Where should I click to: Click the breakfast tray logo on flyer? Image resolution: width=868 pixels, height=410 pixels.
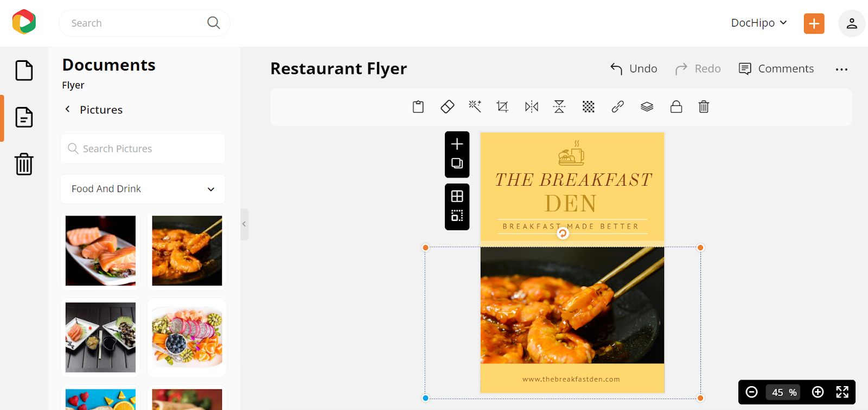[x=572, y=153]
